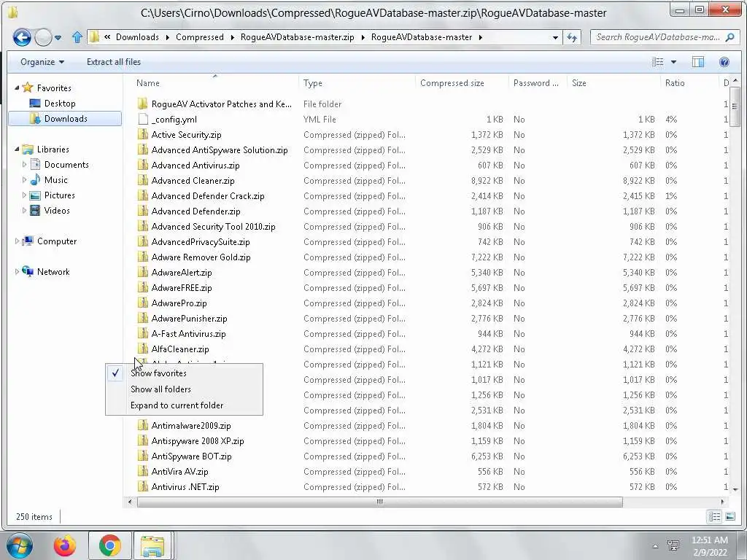
Task: Click the vertical scrollbar down arrow
Action: point(735,489)
